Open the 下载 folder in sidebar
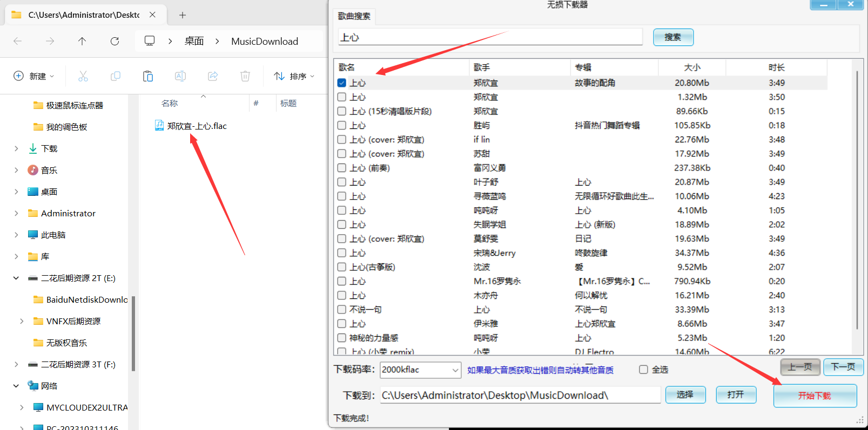The height and width of the screenshot is (430, 868). pyautogui.click(x=49, y=148)
